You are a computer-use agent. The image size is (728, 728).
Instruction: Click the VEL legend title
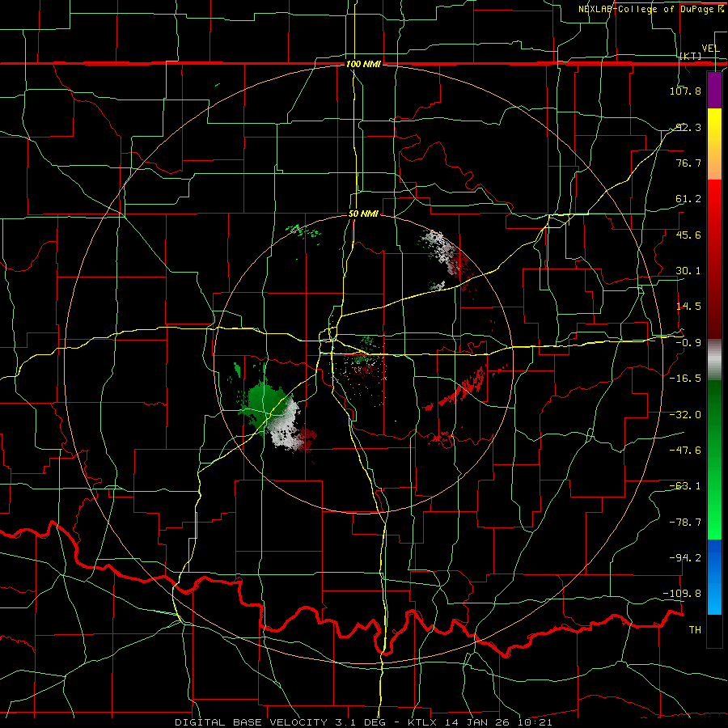[710, 49]
